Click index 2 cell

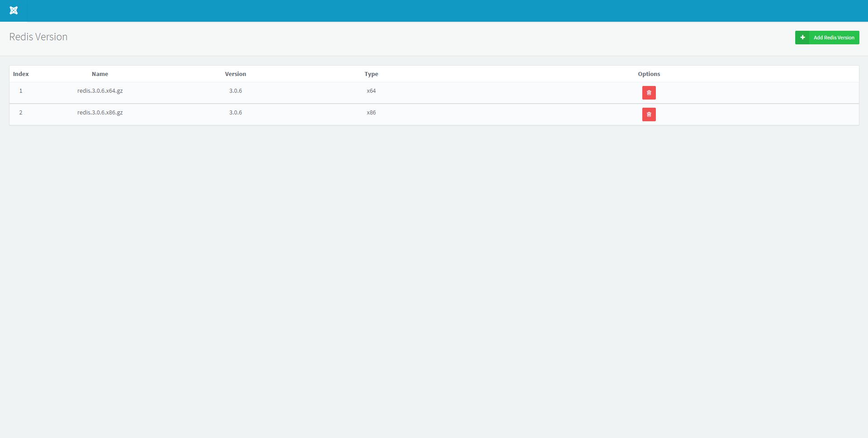21,112
